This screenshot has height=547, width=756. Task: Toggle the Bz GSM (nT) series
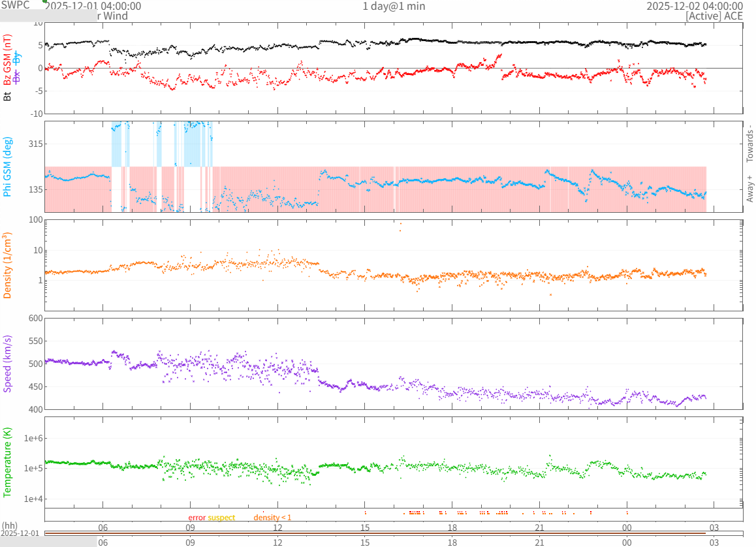point(8,60)
